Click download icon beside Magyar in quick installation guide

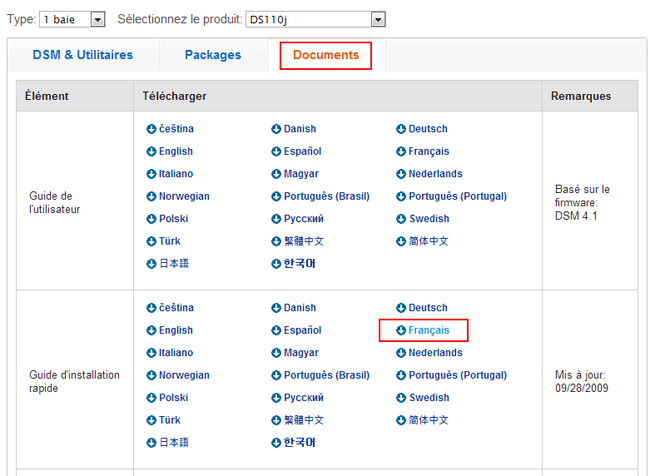click(276, 353)
